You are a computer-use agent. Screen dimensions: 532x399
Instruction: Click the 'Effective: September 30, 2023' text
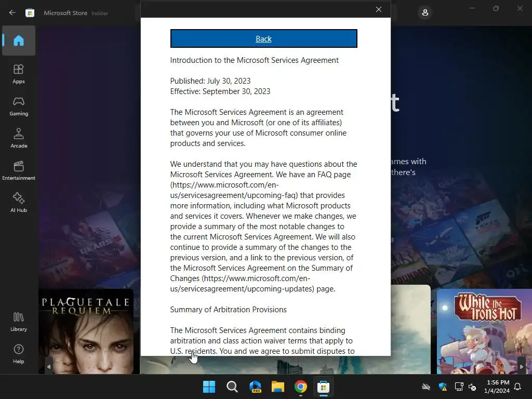point(220,91)
